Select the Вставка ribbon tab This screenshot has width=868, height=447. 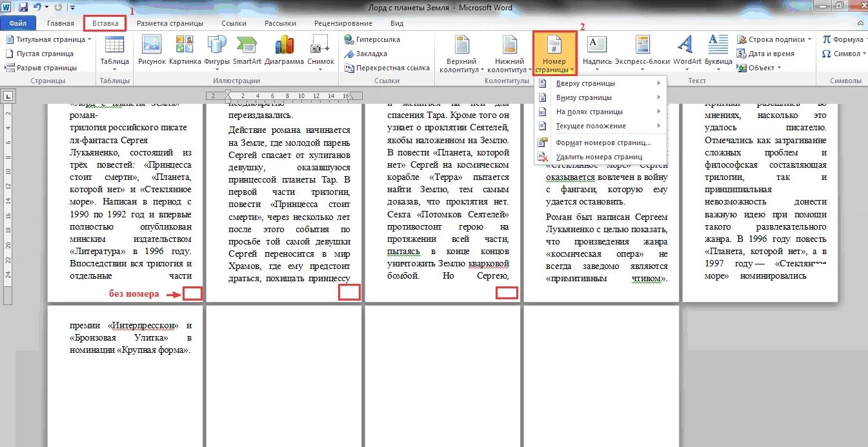[x=105, y=23]
